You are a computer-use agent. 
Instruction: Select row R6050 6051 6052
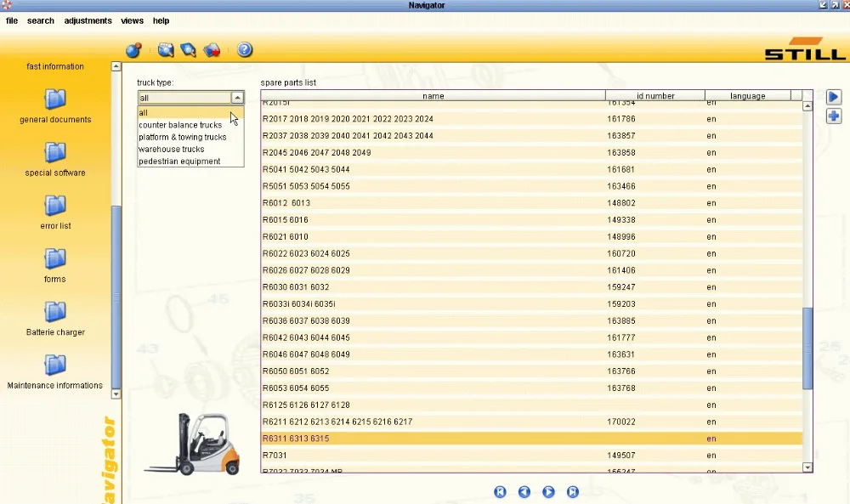click(x=531, y=371)
